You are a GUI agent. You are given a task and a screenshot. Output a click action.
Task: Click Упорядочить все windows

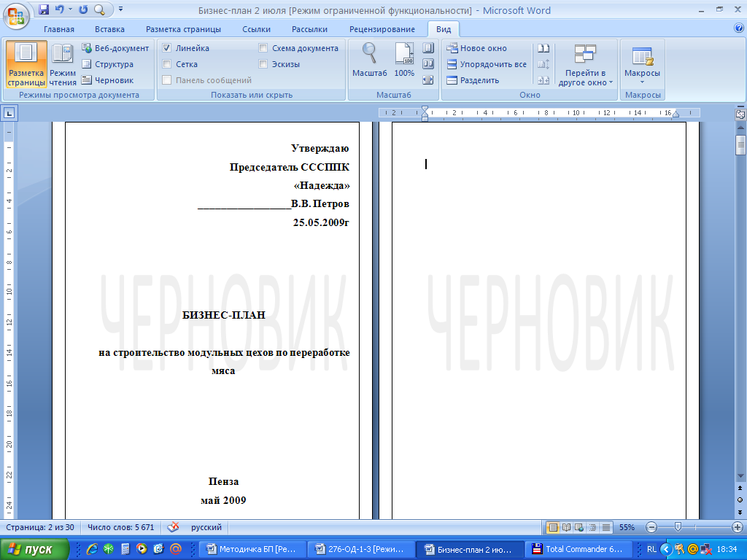pos(487,64)
